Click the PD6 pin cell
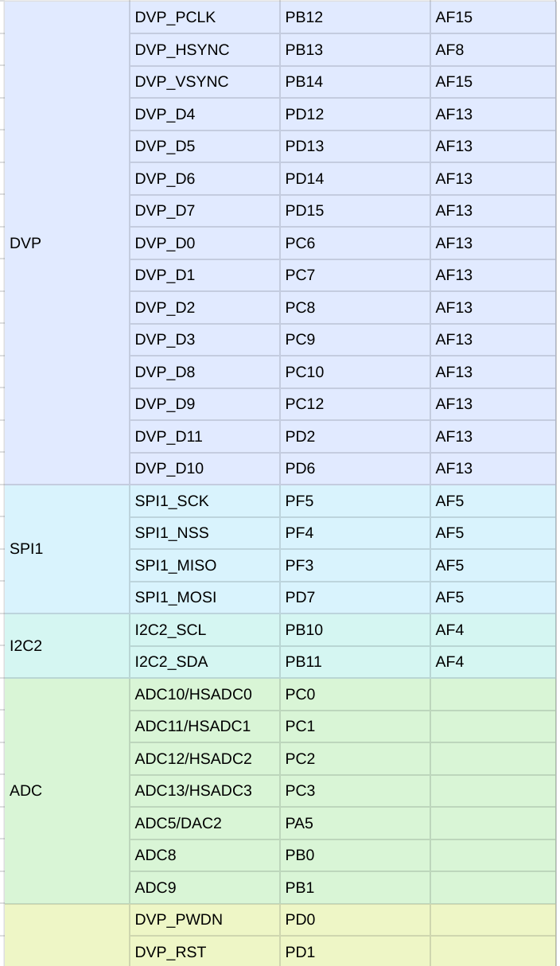 pyautogui.click(x=355, y=469)
